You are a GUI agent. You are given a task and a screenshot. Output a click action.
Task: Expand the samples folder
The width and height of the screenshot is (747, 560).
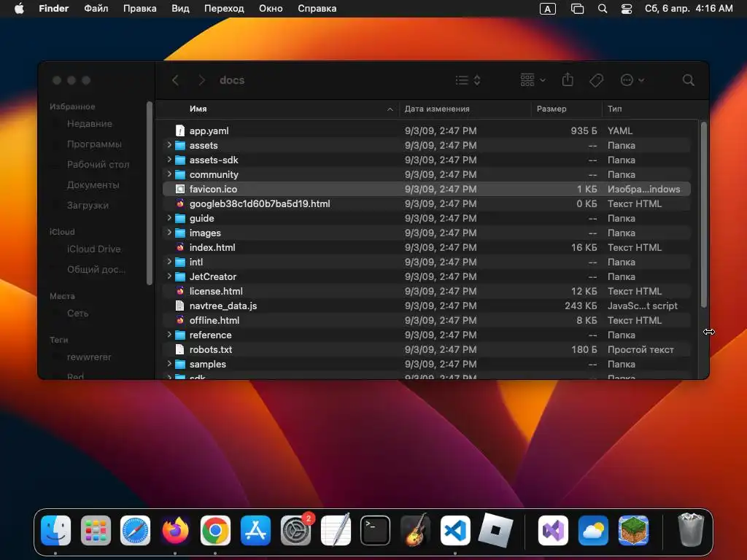(x=169, y=364)
